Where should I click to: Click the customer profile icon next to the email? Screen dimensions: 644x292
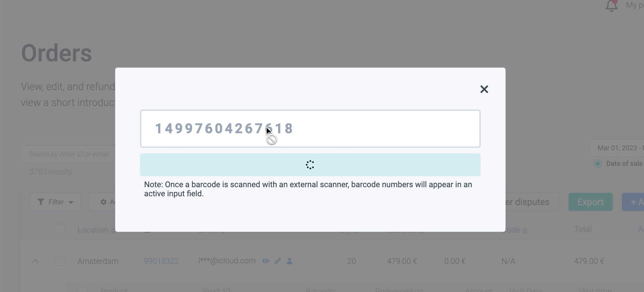(x=289, y=261)
